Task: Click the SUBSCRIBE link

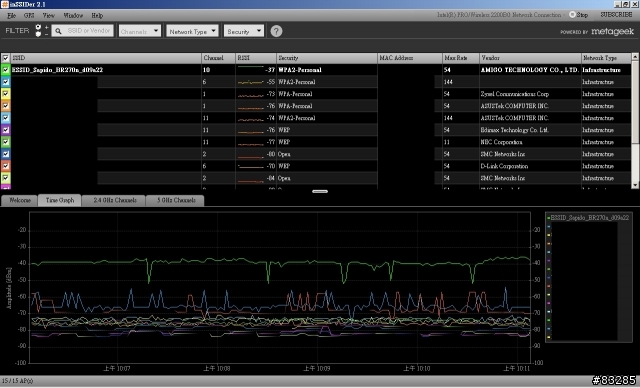Action: pos(616,15)
